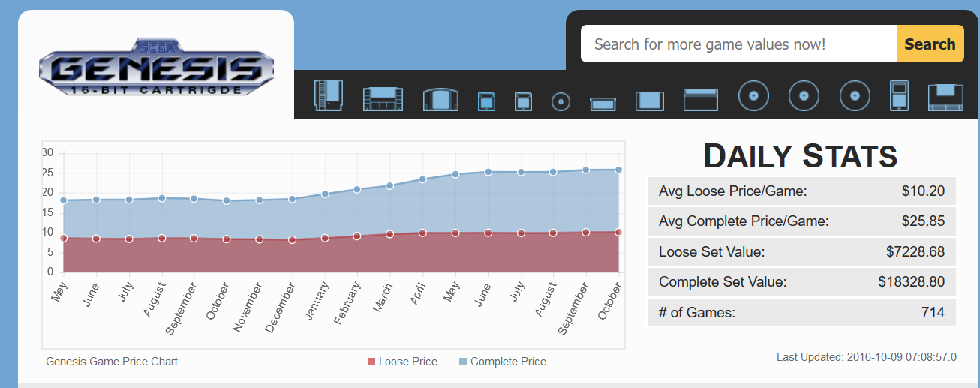Click the Sega Genesis logo
Image resolution: width=980 pixels, height=388 pixels.
[x=156, y=66]
